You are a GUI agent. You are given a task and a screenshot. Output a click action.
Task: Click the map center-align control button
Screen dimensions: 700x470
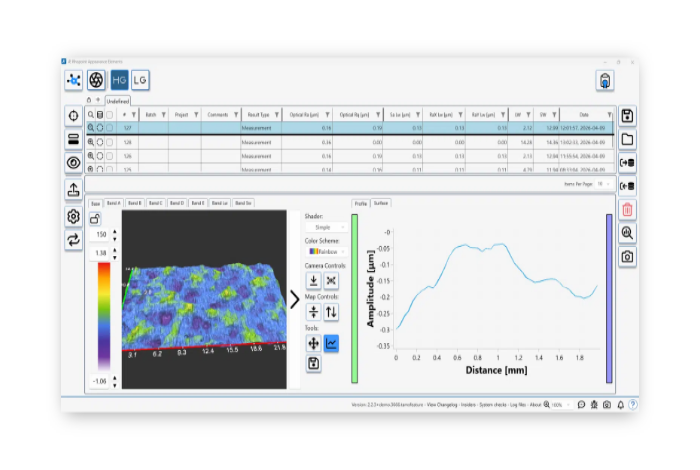click(314, 312)
